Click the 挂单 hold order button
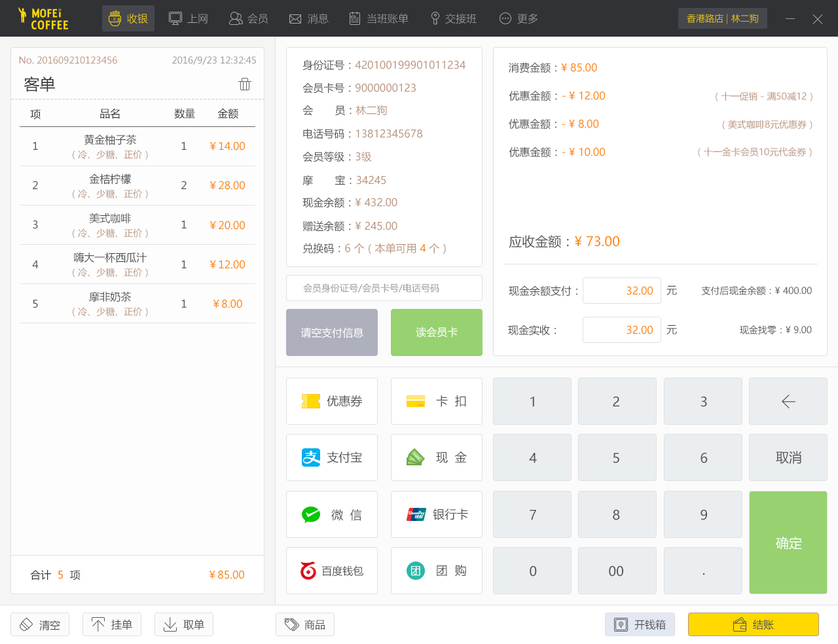838x644 pixels. [x=112, y=624]
